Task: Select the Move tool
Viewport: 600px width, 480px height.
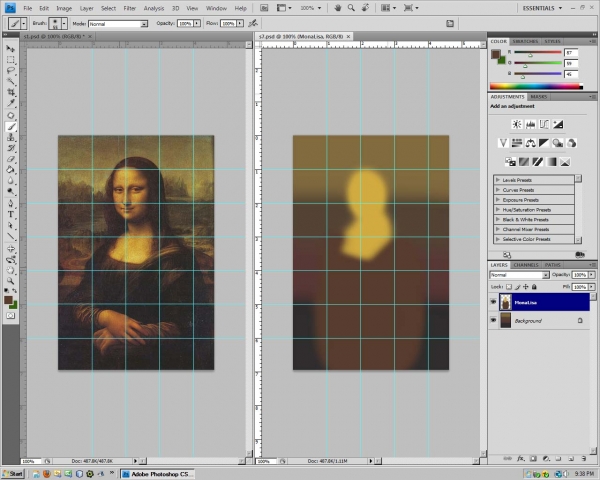Action: point(10,49)
